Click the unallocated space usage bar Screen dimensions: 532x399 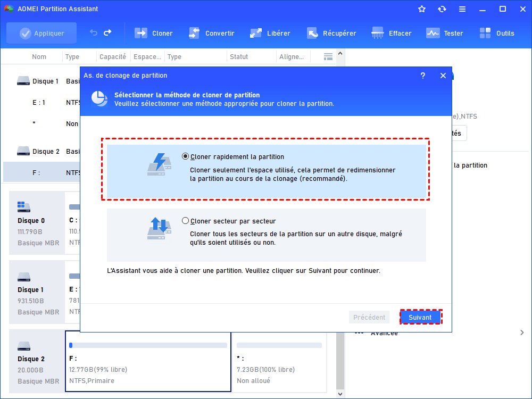tap(279, 345)
